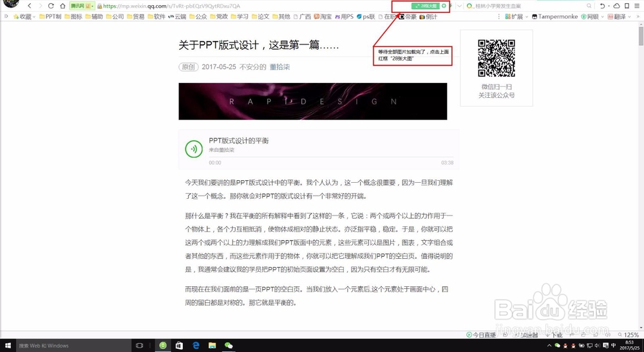Open the 淘宝 bookmark
The width and height of the screenshot is (644, 352).
point(323,17)
